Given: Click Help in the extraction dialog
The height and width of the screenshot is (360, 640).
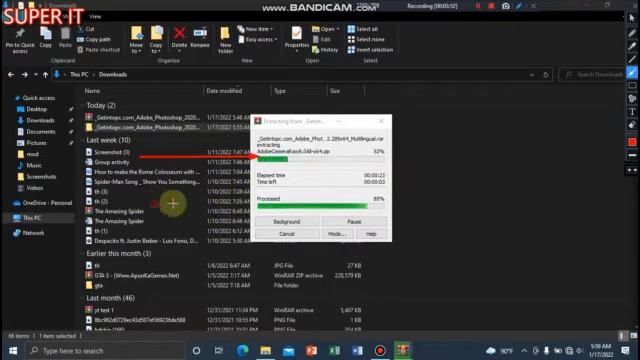Looking at the screenshot, I should click(x=371, y=234).
